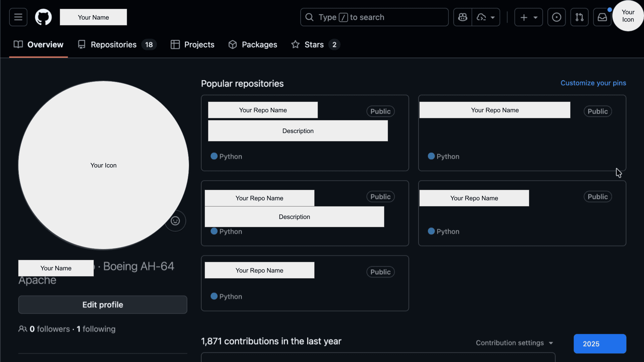Click the set status smiley icon

(x=175, y=221)
